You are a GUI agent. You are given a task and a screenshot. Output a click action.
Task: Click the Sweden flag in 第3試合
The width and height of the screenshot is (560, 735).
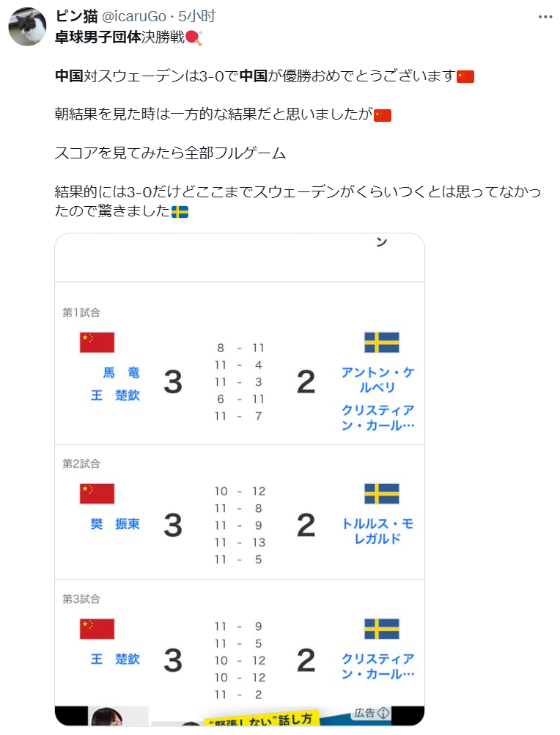coord(382,629)
